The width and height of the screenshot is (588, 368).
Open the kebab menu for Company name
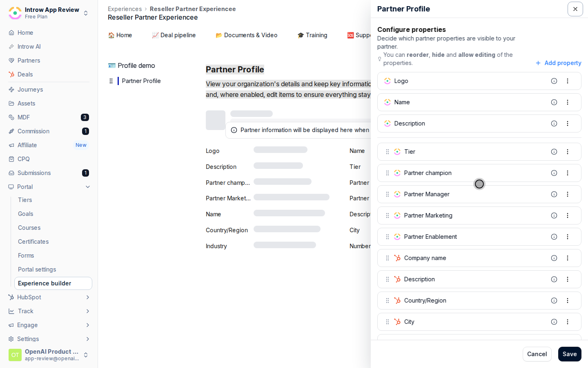(x=568, y=258)
